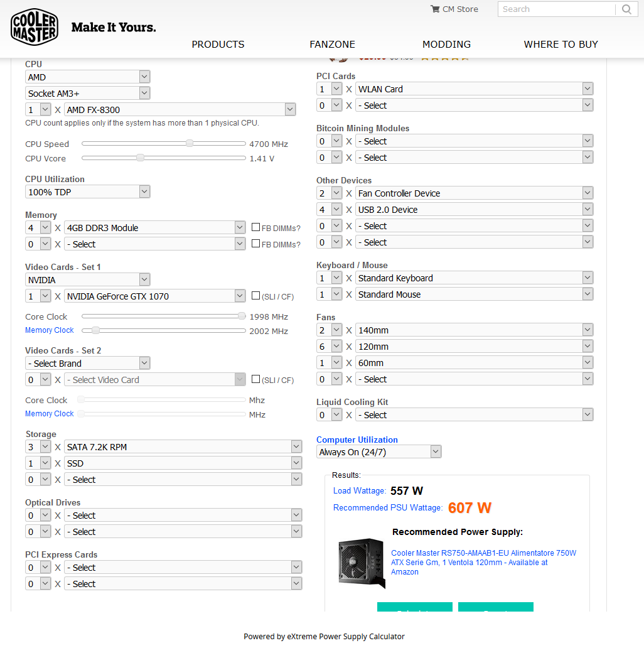The width and height of the screenshot is (644, 648).
Task: Open the first Optical Drives select dropdown
Action: pos(183,515)
